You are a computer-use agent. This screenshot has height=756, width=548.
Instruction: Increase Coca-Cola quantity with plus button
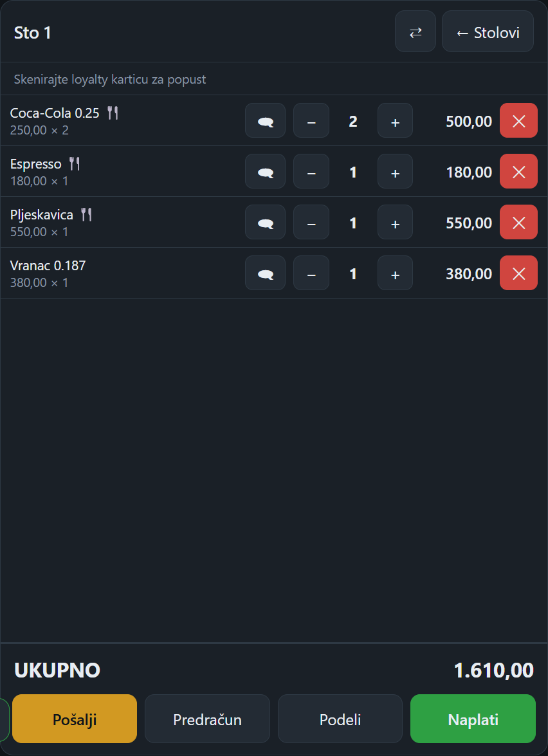click(x=395, y=120)
